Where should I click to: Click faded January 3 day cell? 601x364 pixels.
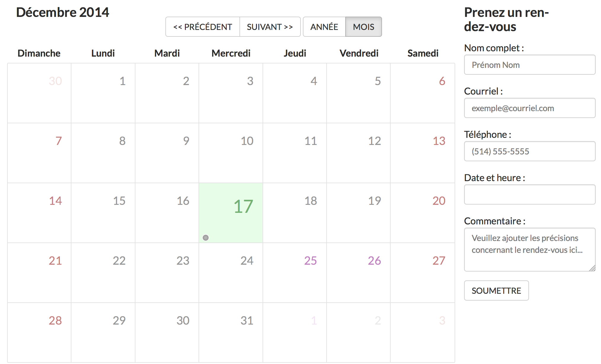point(422,333)
